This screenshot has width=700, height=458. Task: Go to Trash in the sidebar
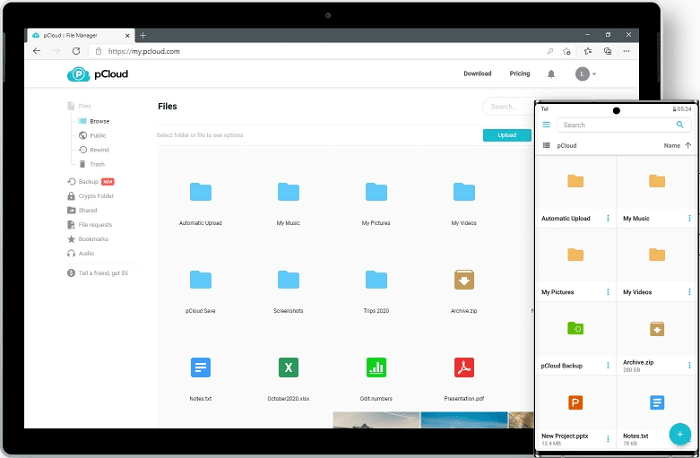pos(97,164)
